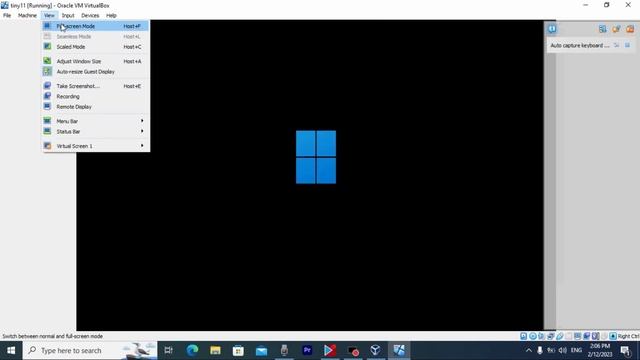Toggle the Recording menu item
640x360 pixels.
96,96
